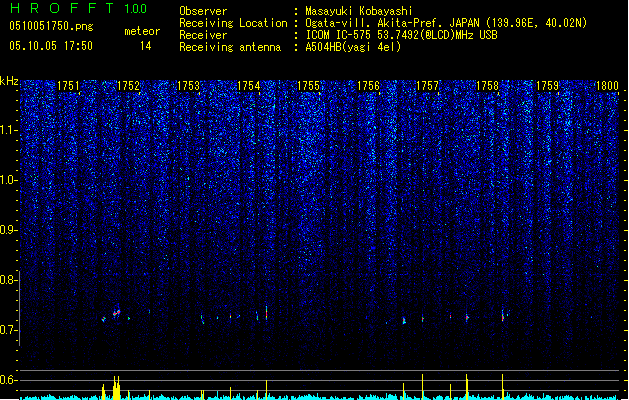Click the A504HB(yagi 4el) antenna text

point(353,47)
